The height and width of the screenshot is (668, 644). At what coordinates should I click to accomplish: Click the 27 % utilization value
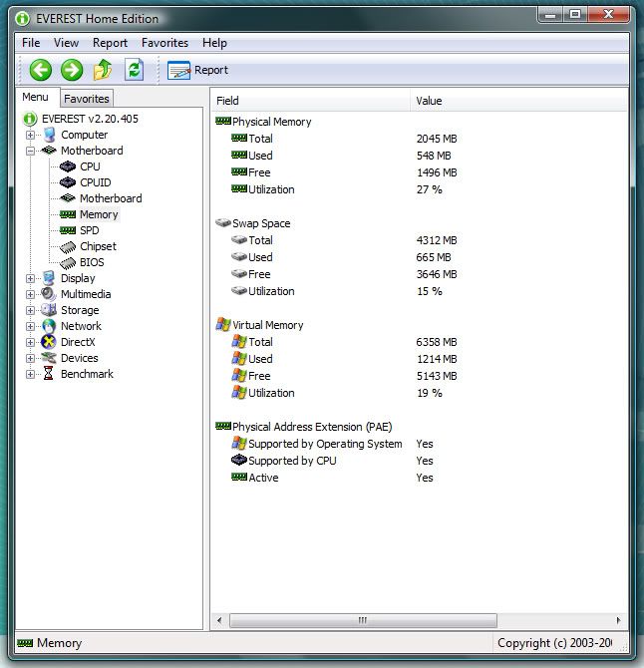click(x=430, y=189)
